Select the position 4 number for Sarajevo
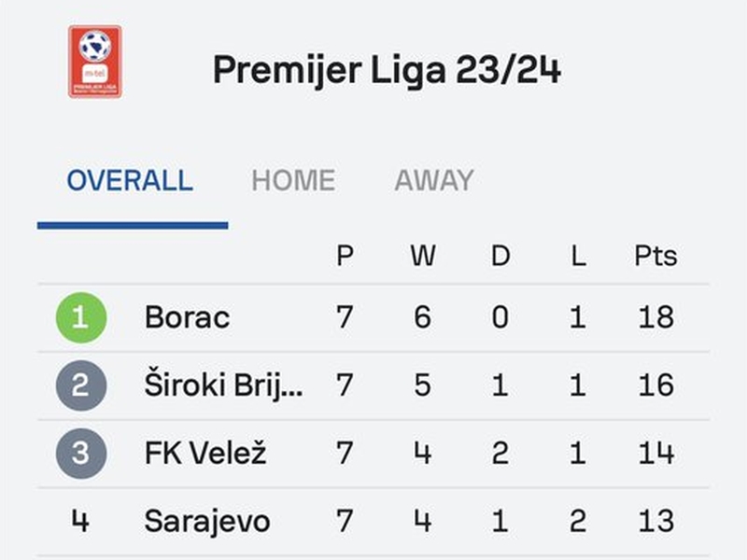The image size is (747, 560). (x=80, y=521)
